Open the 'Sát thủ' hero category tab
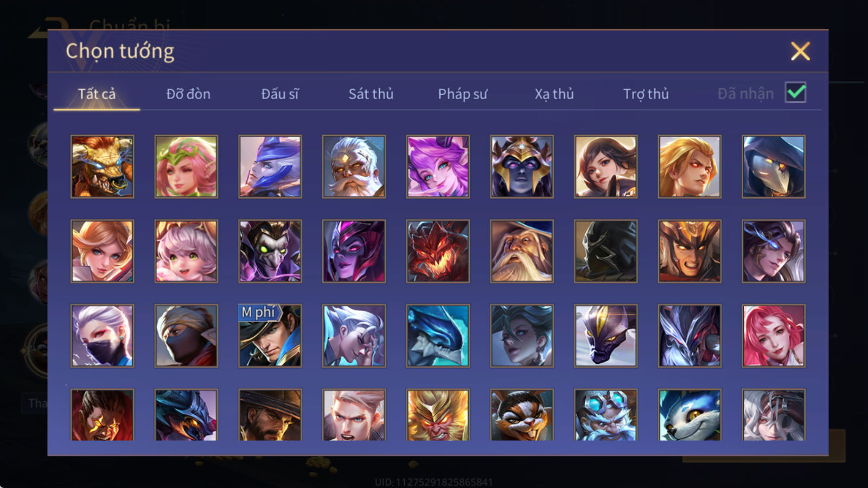 (x=371, y=94)
